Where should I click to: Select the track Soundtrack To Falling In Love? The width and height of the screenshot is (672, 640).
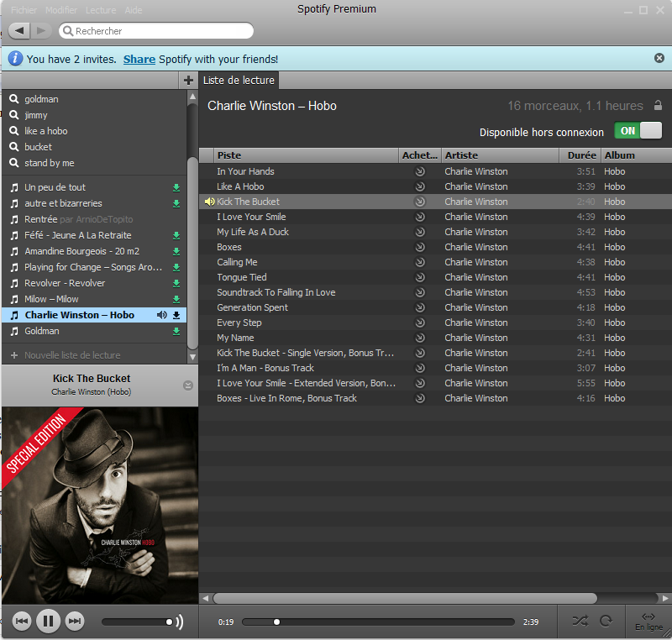(x=435, y=292)
